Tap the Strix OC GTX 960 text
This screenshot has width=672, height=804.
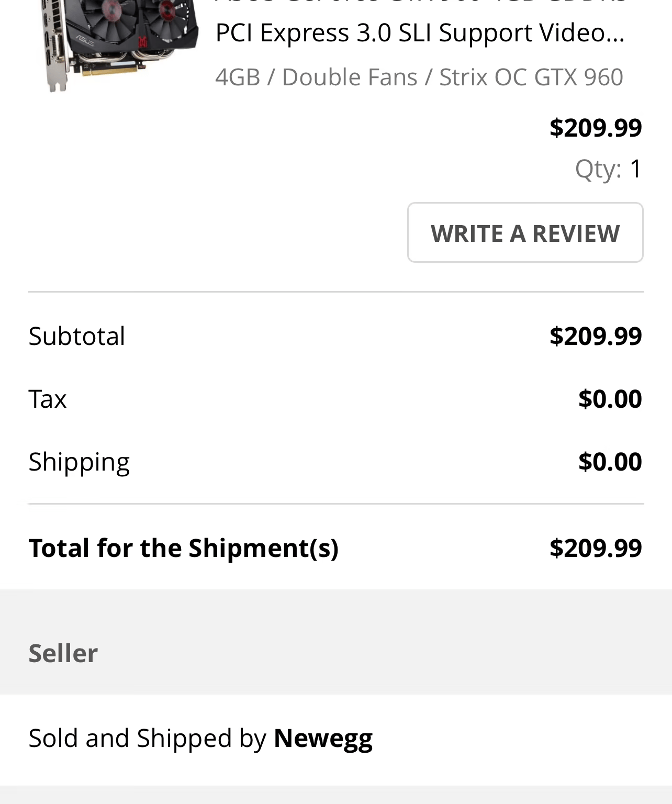pos(531,77)
